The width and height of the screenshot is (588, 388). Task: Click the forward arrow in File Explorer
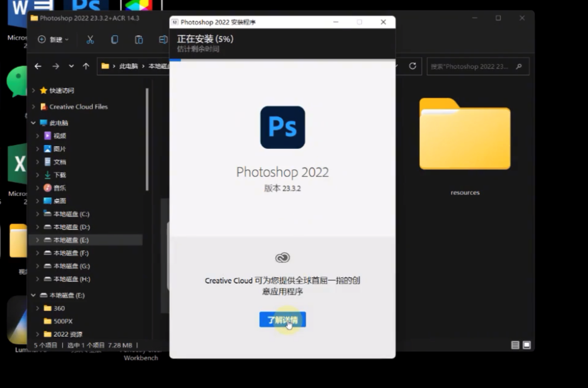[x=56, y=66]
